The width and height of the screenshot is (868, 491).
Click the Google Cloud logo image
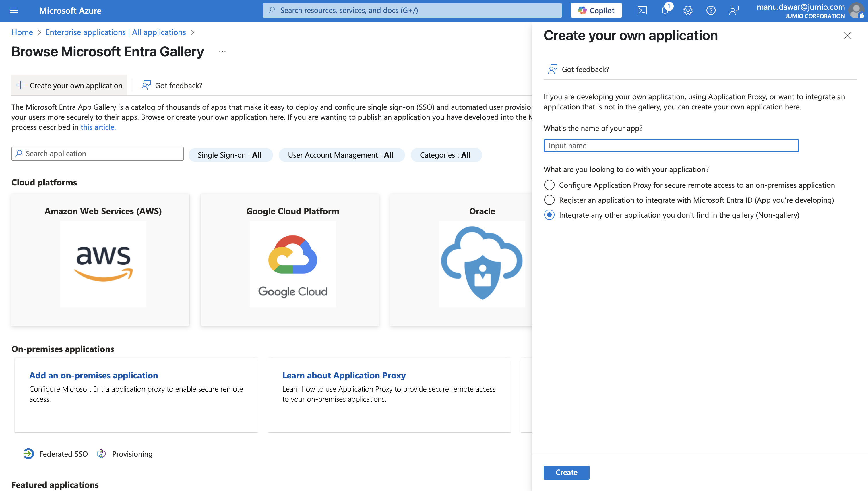click(292, 264)
